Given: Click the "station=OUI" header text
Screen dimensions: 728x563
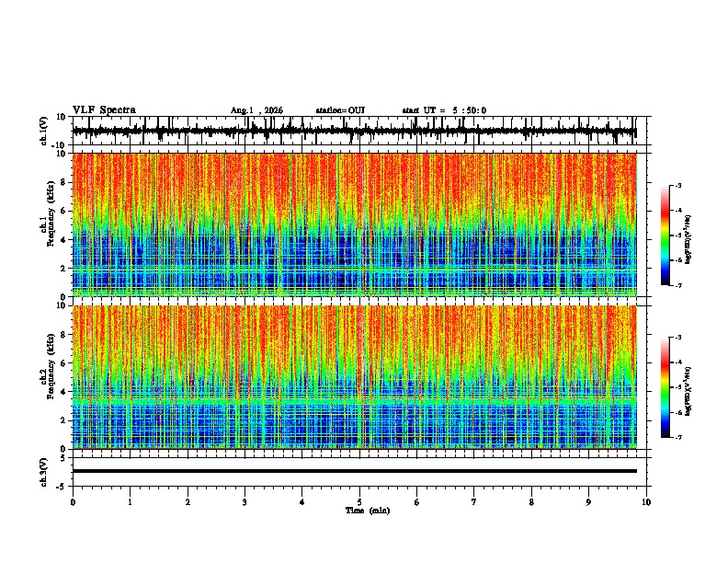Looking at the screenshot, I should point(340,110).
